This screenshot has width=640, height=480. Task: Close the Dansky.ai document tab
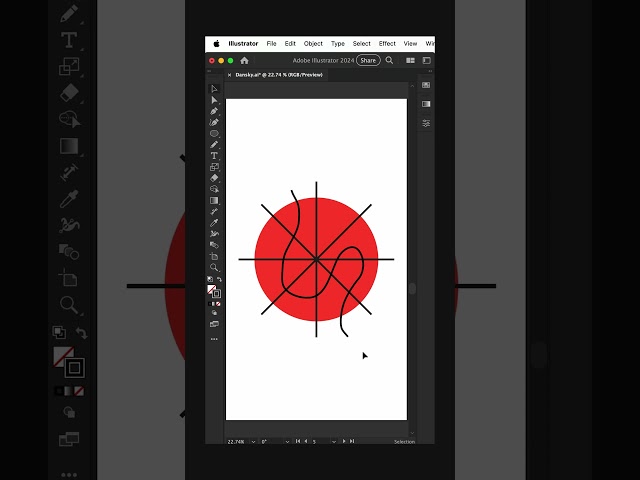click(x=229, y=75)
